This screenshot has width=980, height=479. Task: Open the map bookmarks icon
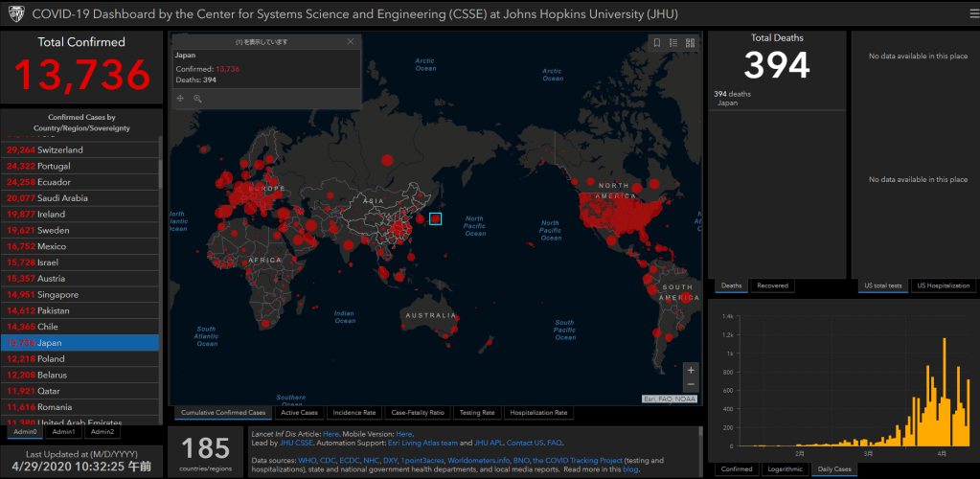click(x=656, y=42)
